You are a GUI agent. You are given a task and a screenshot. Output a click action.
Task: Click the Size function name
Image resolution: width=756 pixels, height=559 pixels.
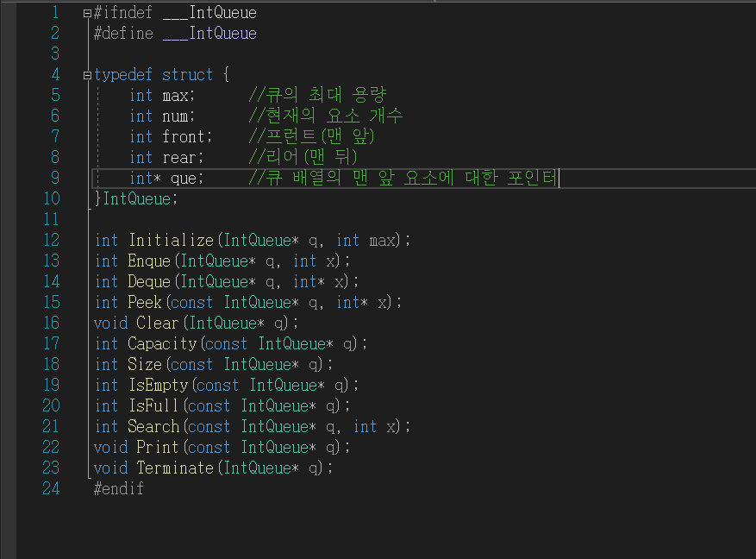pyautogui.click(x=145, y=365)
